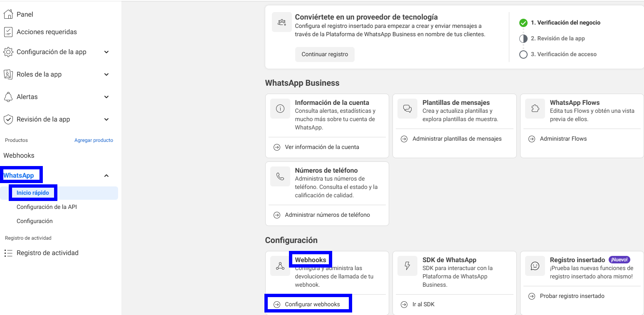The image size is (644, 315).
Task: Click the Información de la cuenta card title
Action: tap(332, 103)
